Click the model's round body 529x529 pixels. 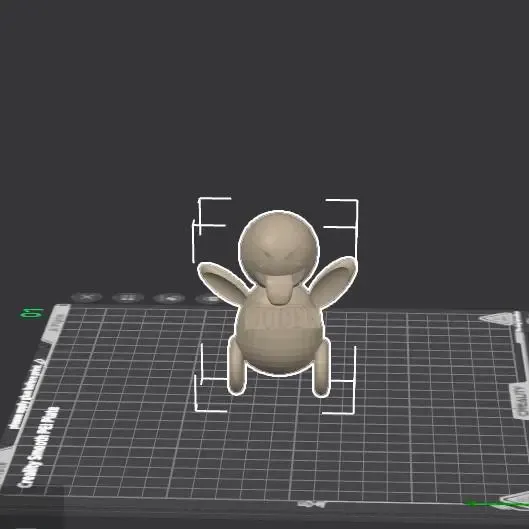point(279,337)
